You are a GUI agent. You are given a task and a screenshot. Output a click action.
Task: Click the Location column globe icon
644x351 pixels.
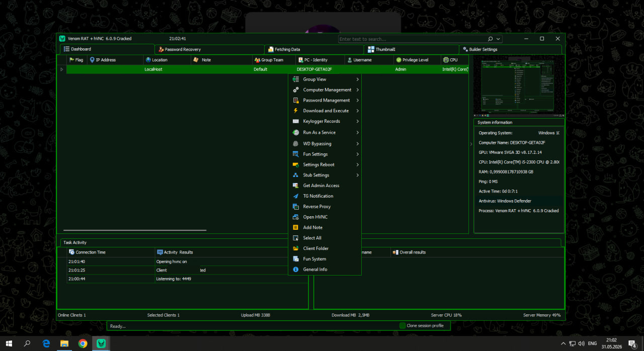(x=148, y=60)
